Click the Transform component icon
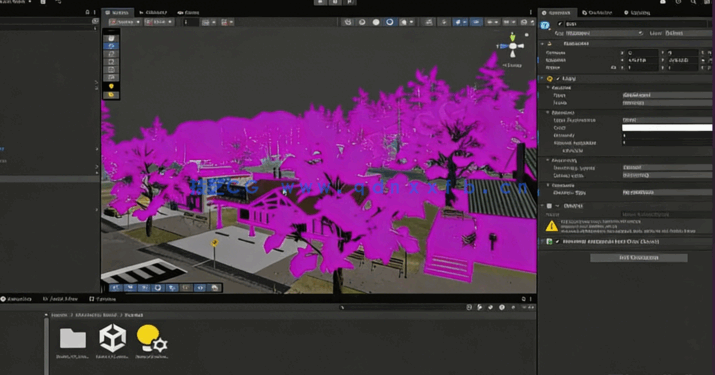715x375 pixels. 549,43
